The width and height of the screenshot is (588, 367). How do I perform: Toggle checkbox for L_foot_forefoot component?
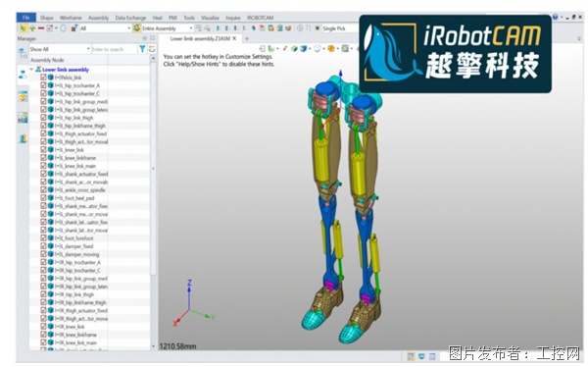click(43, 237)
